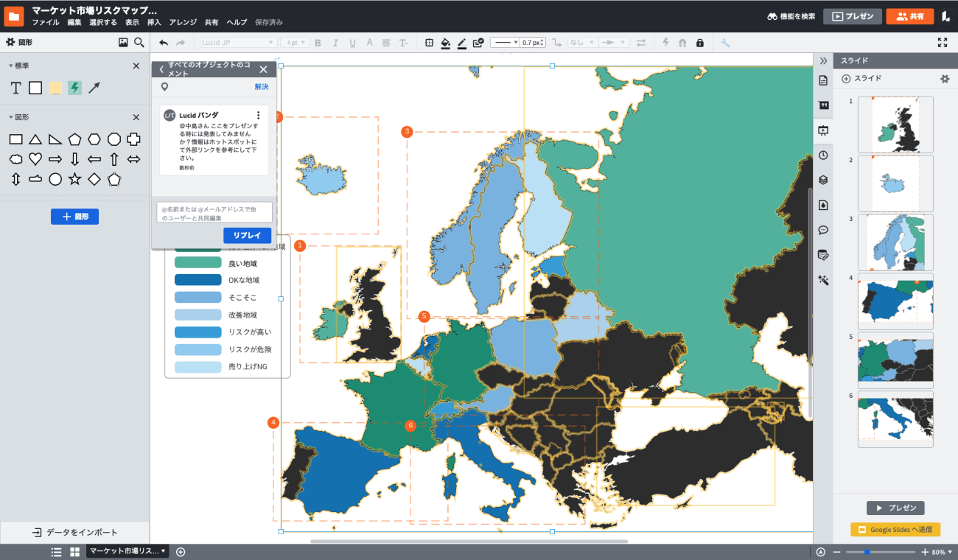Toggle the lock icon in toolbar
Viewport: 958px width, 560px height.
(699, 43)
